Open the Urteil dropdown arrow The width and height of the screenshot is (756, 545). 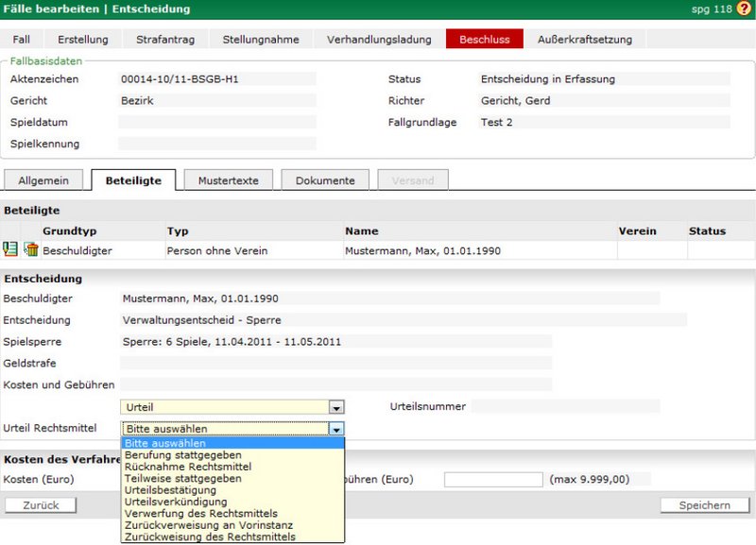click(335, 407)
